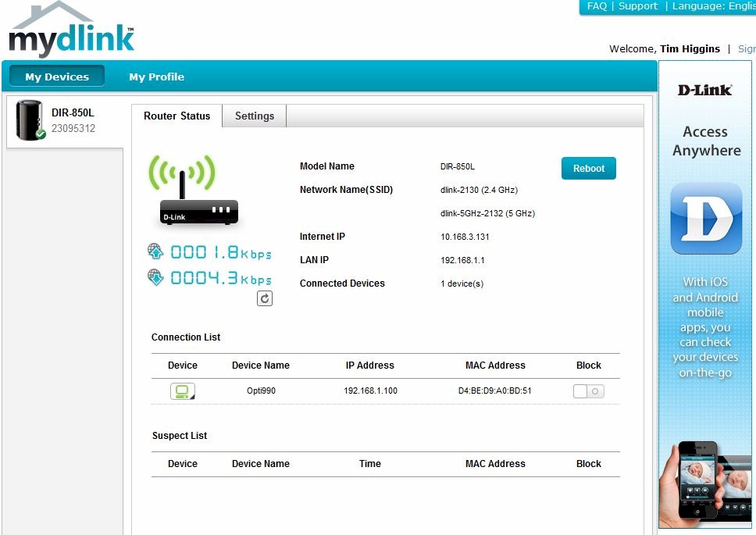Open the My Devices tab
756x535 pixels.
(x=57, y=77)
